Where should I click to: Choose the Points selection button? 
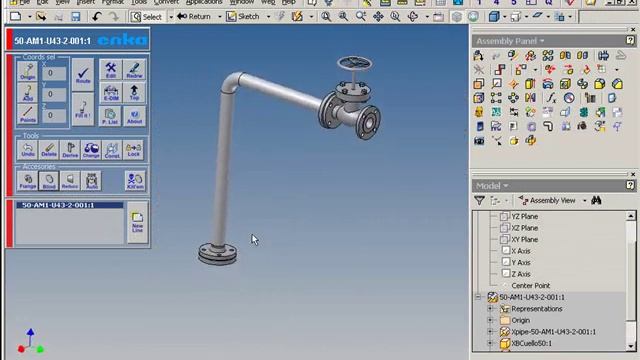[x=27, y=114]
